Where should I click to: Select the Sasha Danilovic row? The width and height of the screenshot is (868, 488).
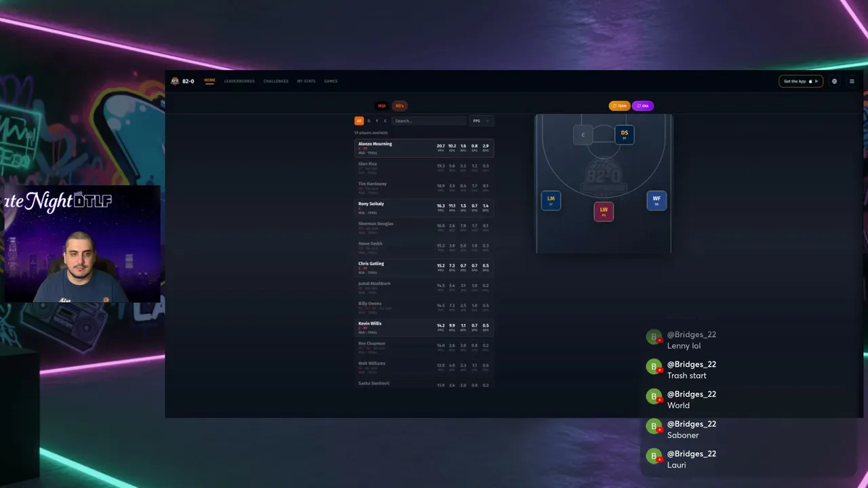(424, 384)
